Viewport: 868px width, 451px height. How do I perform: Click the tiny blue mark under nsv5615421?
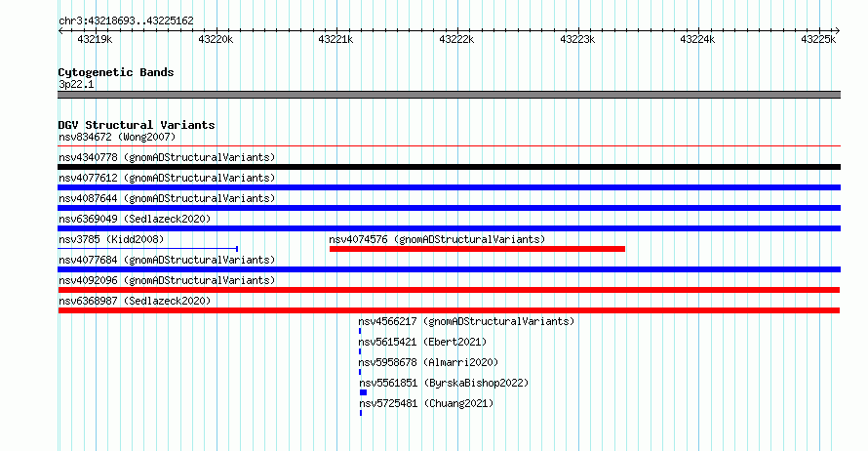360,351
